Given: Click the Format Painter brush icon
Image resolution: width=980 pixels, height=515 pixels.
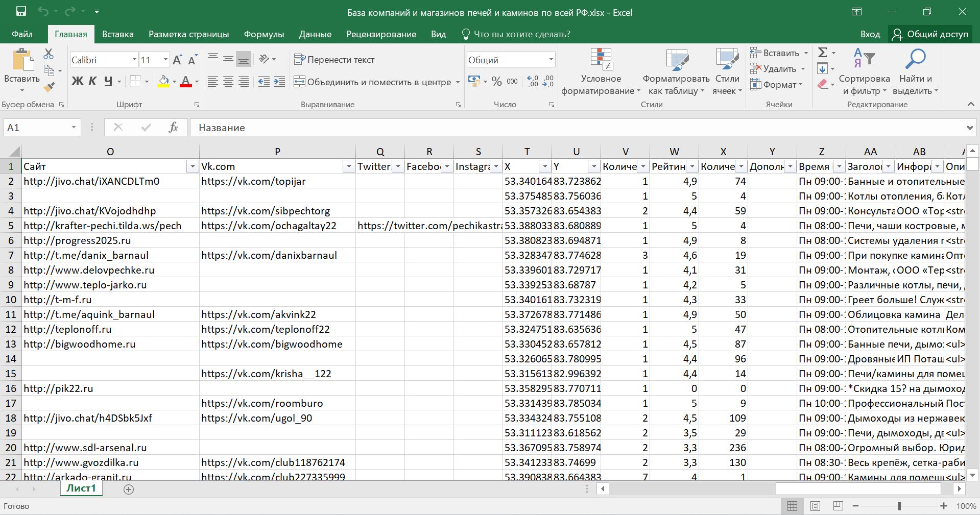Looking at the screenshot, I should click(x=49, y=88).
